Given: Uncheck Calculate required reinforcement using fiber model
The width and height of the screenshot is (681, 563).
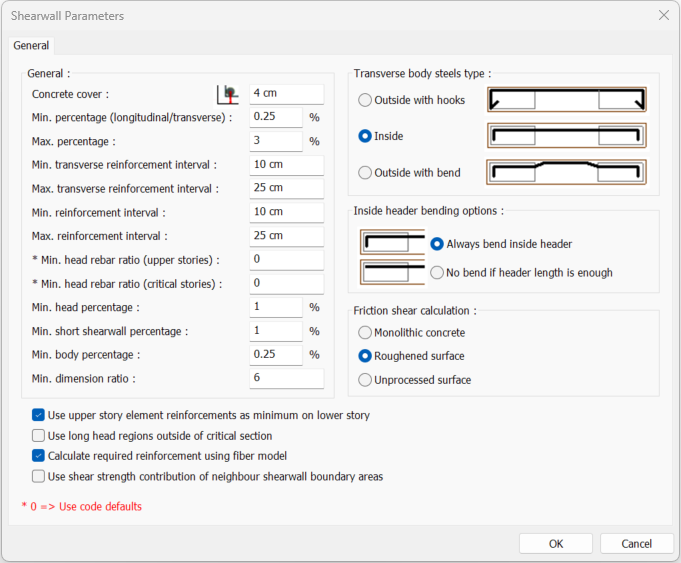Looking at the screenshot, I should click(x=38, y=456).
